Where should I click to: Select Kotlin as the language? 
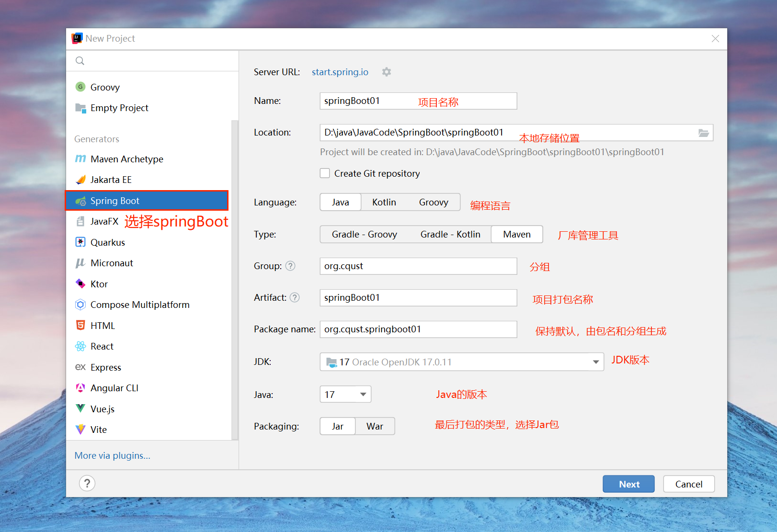[x=384, y=202]
